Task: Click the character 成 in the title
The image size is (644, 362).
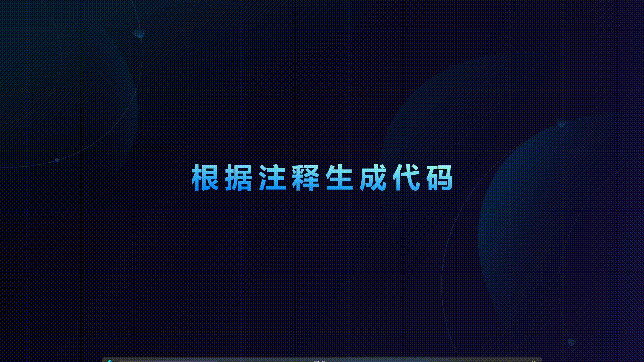Action: tap(373, 178)
